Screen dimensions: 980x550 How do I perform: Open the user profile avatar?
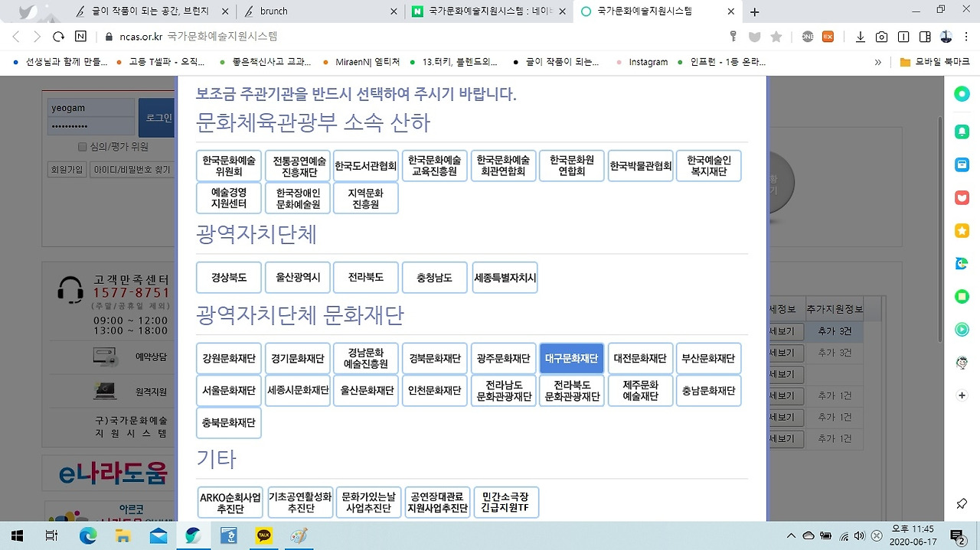click(x=946, y=37)
